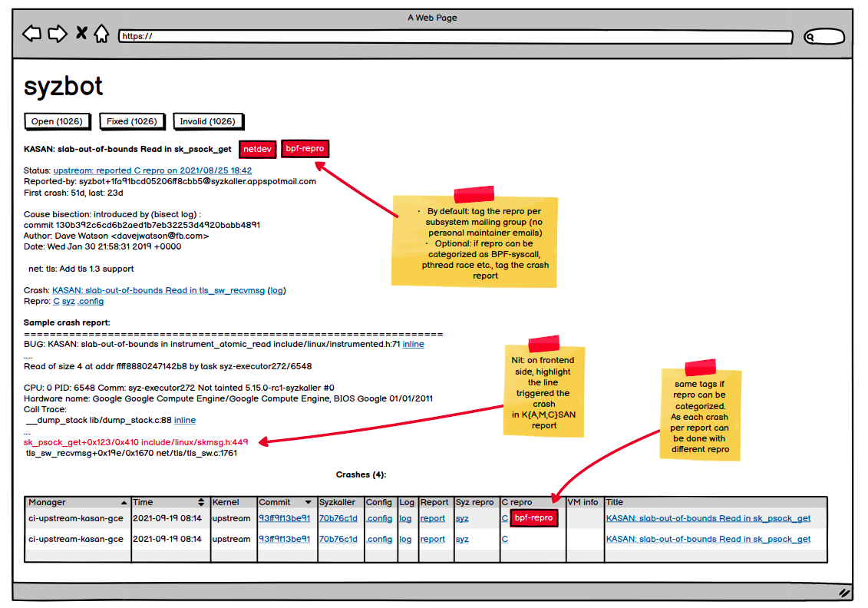868x608 pixels.
Task: Open .config in the second crash row
Action: tap(379, 539)
